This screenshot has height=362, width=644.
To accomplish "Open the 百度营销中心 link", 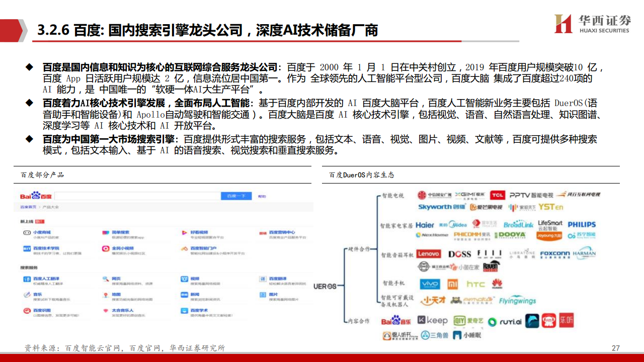I will [282, 232].
